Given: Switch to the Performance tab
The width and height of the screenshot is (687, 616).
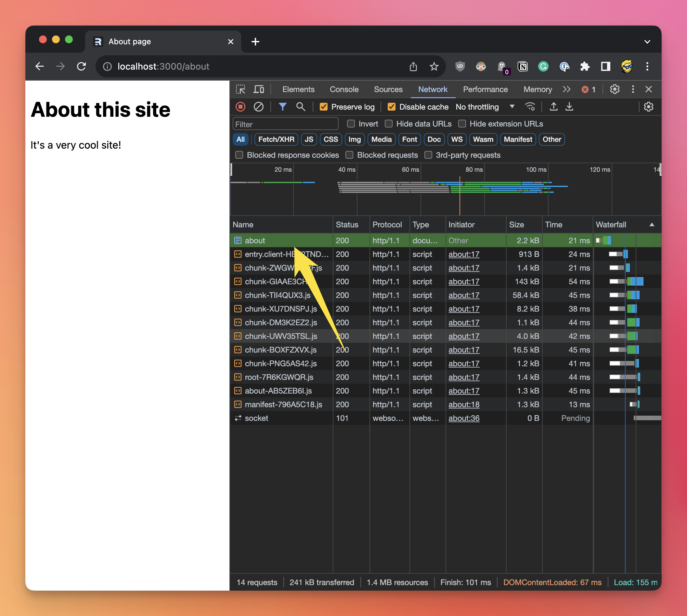Looking at the screenshot, I should click(x=485, y=89).
